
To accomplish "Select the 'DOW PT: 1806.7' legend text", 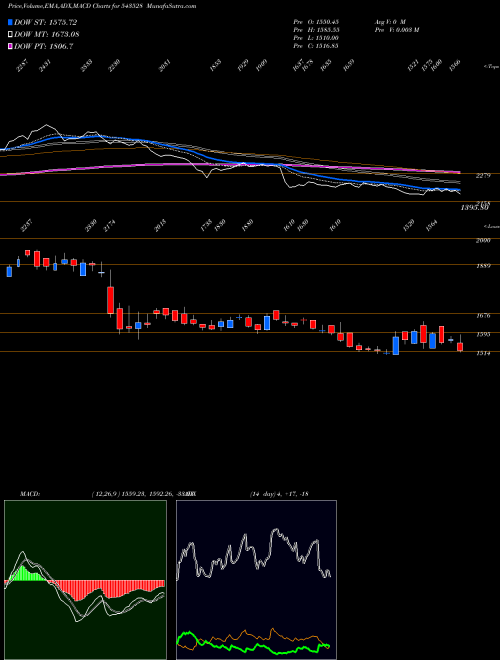I will click(x=44, y=46).
